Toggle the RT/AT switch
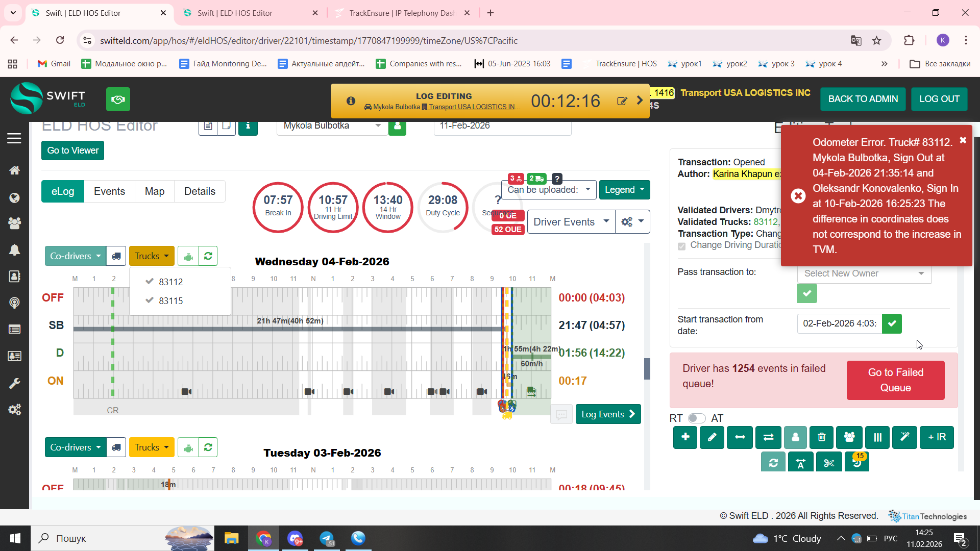The image size is (980, 551). coord(696,418)
